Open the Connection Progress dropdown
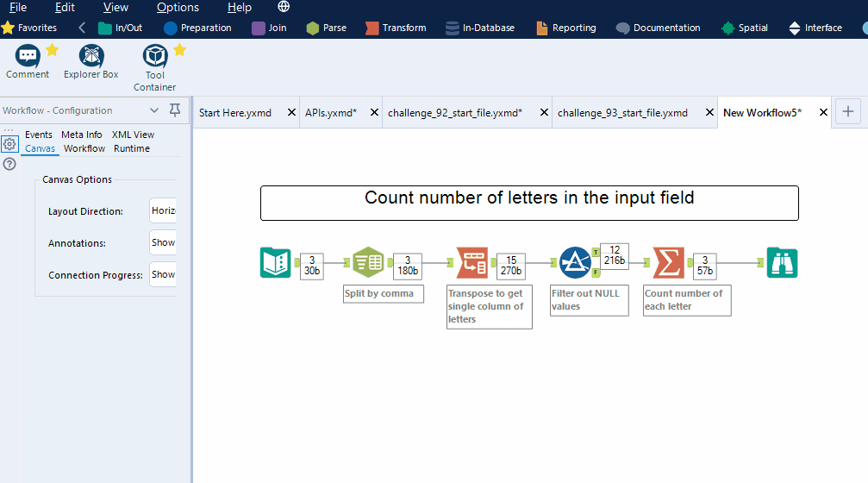The height and width of the screenshot is (483, 868). [163, 275]
